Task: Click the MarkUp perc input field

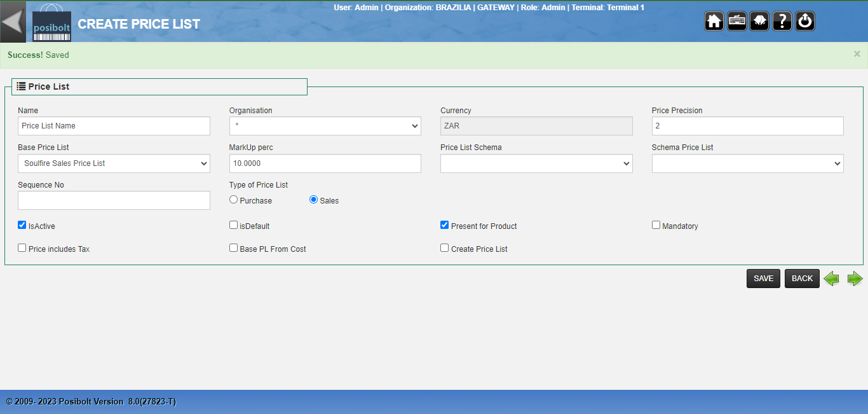Action: pyautogui.click(x=325, y=163)
